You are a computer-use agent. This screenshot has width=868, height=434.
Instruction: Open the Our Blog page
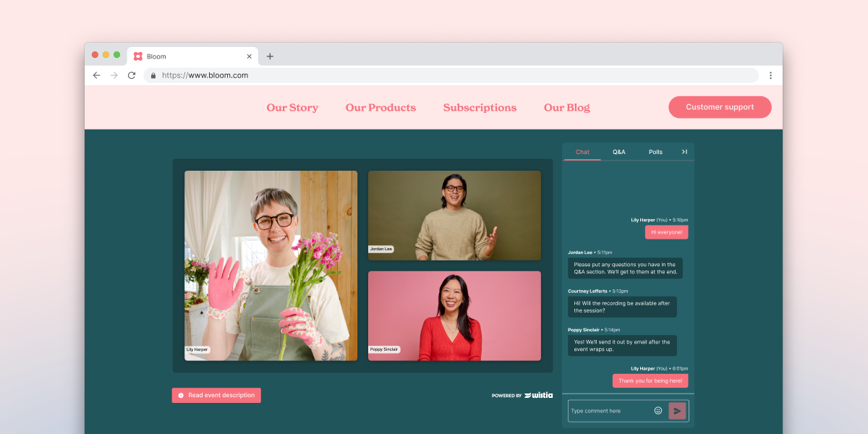(566, 107)
